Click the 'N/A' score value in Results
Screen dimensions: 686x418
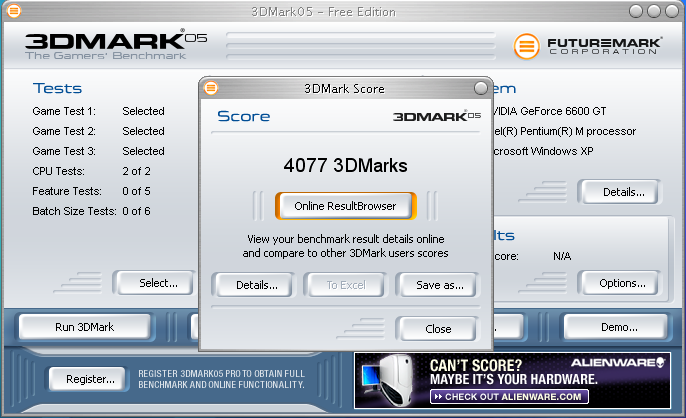tap(562, 256)
